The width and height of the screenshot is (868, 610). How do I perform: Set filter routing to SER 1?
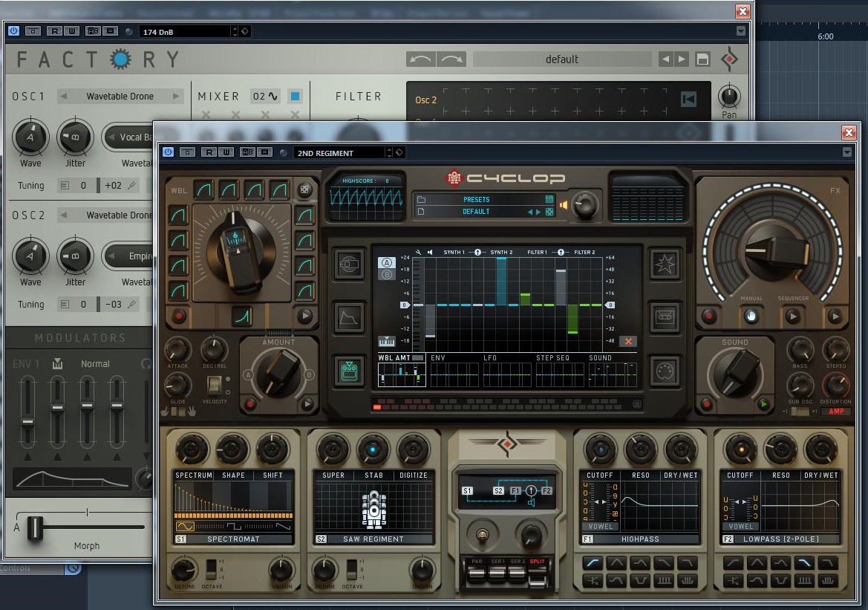click(497, 573)
